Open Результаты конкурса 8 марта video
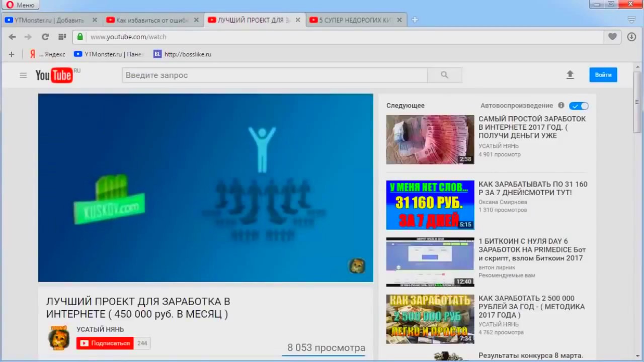Image resolution: width=644 pixels, height=362 pixels. click(531, 355)
